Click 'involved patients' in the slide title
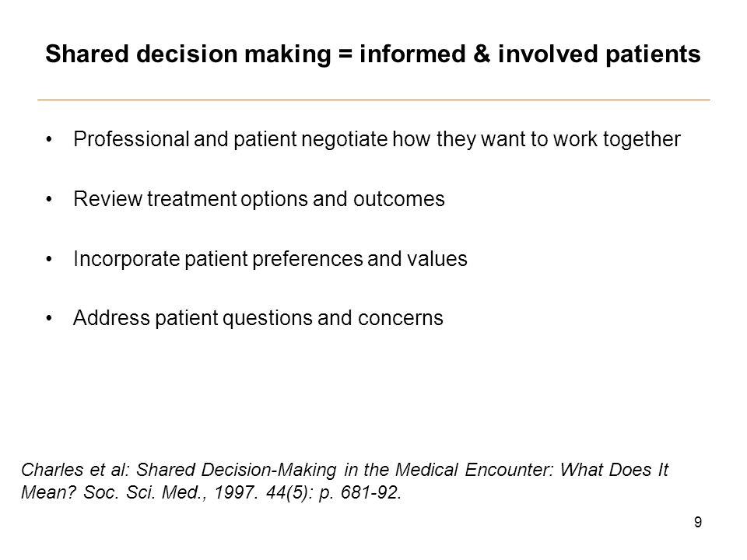This screenshot has height=560, width=747. click(x=599, y=54)
